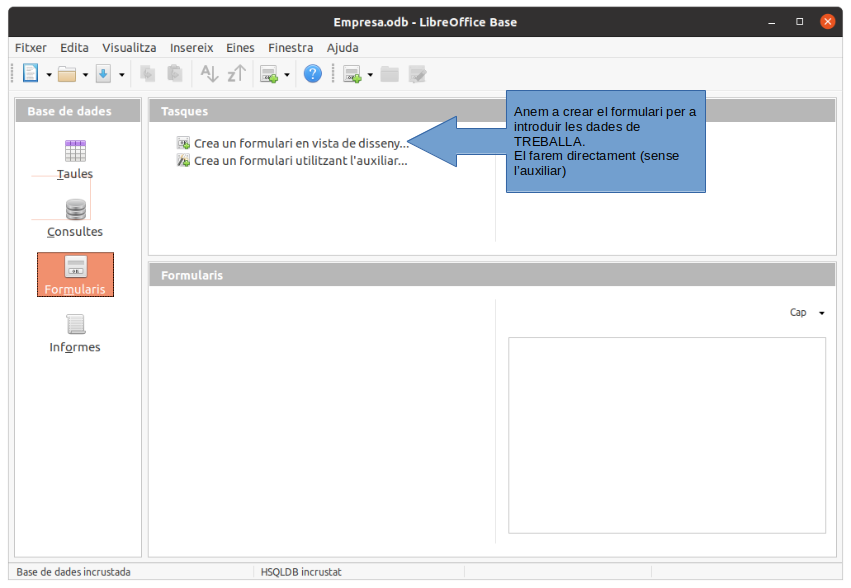Sort ascending with the A-Z arrow icon

209,73
